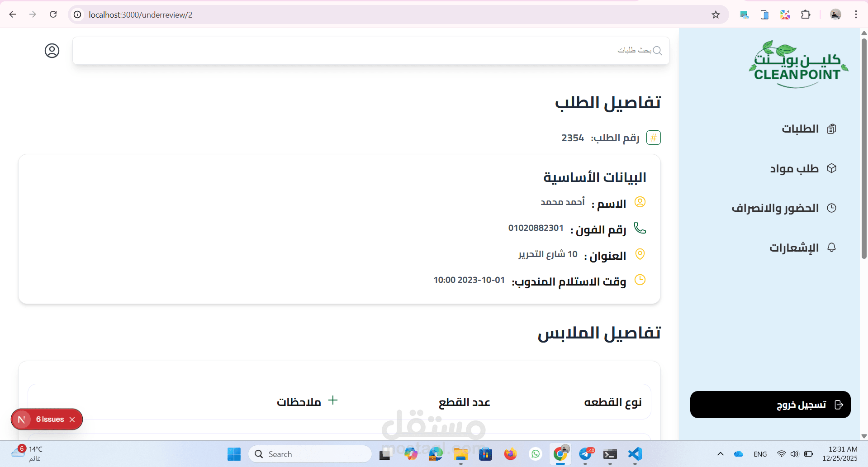Image resolution: width=868 pixels, height=467 pixels.
Task: Click the phone icon next to رقم الفون
Action: pyautogui.click(x=640, y=228)
